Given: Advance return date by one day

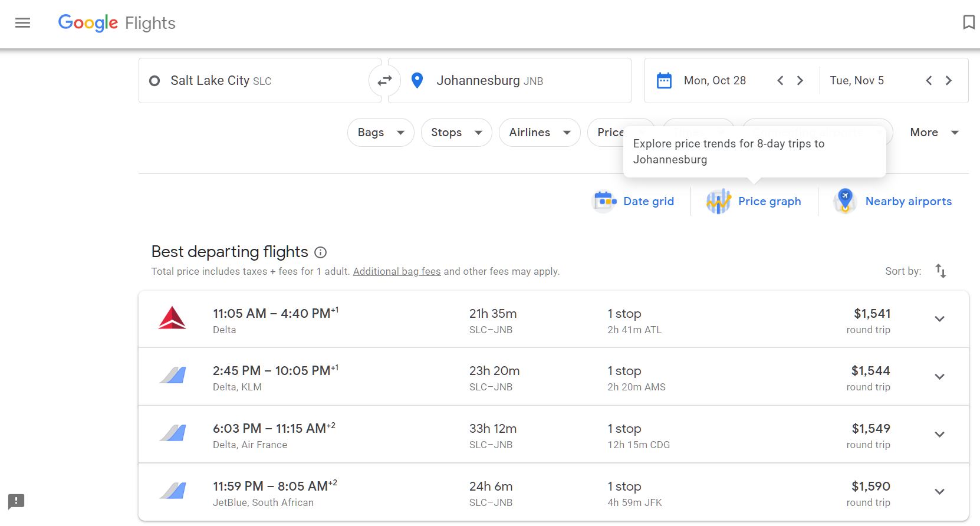Looking at the screenshot, I should pyautogui.click(x=949, y=81).
